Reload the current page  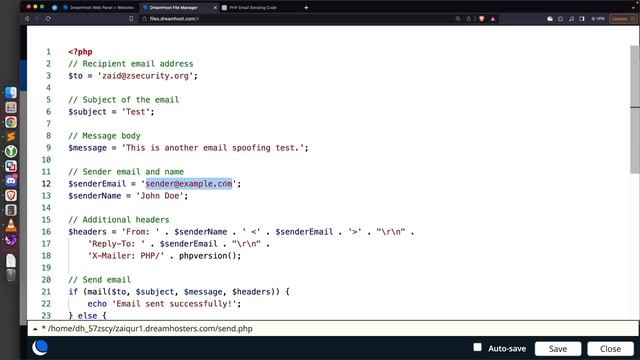(48, 19)
